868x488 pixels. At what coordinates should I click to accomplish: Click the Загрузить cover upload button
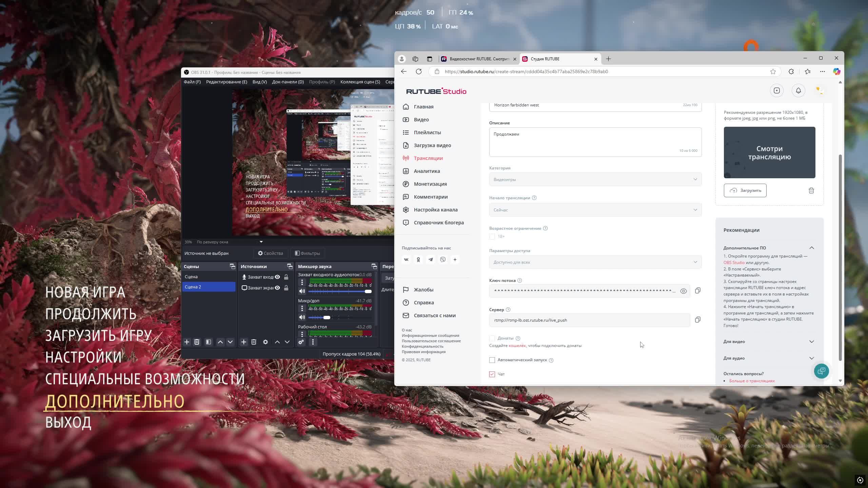coord(745,190)
